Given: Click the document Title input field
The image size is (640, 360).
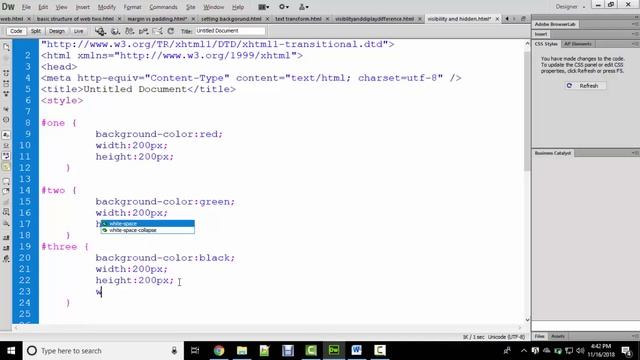Looking at the screenshot, I should coord(230,31).
